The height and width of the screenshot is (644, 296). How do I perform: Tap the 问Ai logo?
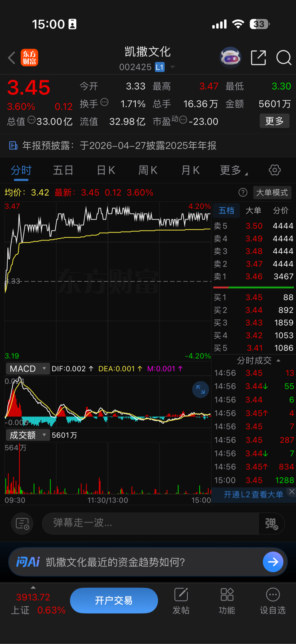coord(28,562)
